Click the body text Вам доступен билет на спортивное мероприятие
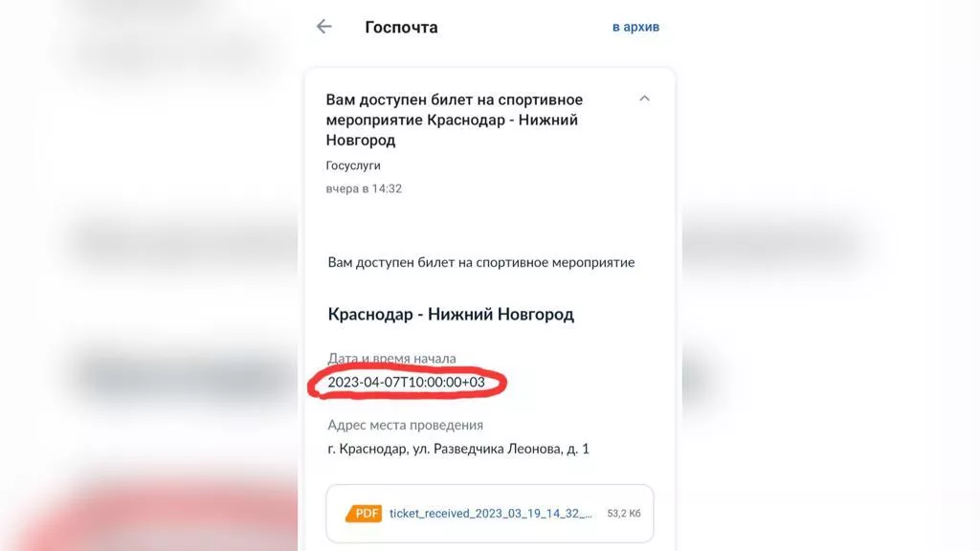This screenshot has height=551, width=980. click(x=481, y=262)
